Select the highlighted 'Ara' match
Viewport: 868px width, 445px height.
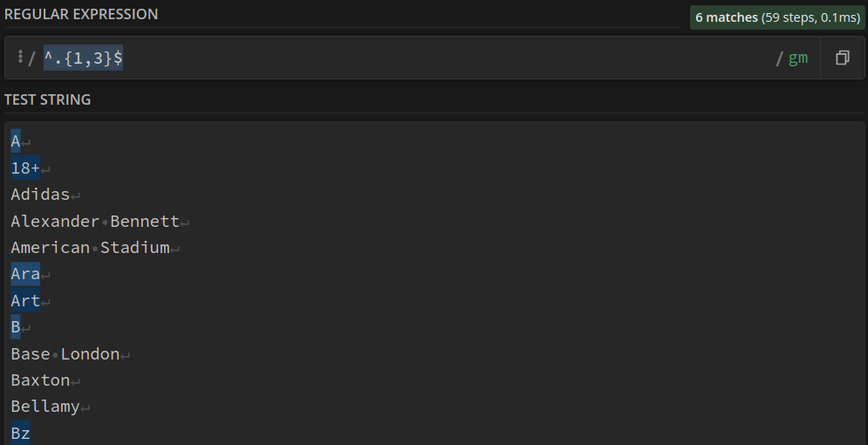click(x=25, y=273)
